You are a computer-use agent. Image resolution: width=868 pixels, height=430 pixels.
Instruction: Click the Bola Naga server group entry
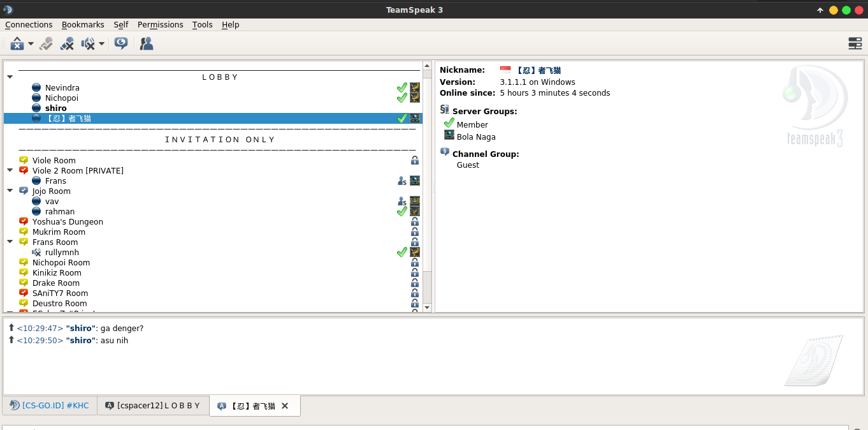475,137
